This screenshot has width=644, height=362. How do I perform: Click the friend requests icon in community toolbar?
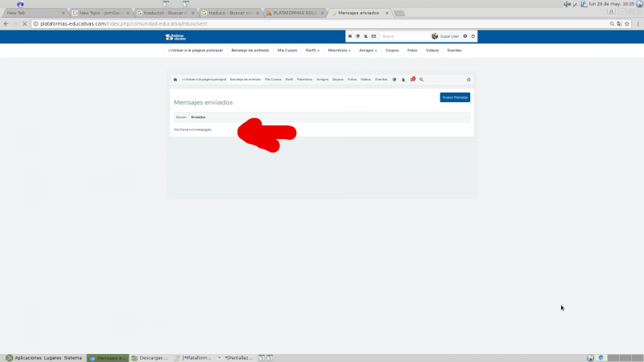(403, 80)
